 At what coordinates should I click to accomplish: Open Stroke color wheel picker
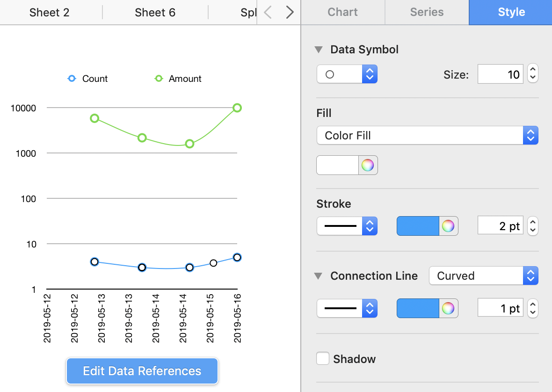(x=448, y=226)
